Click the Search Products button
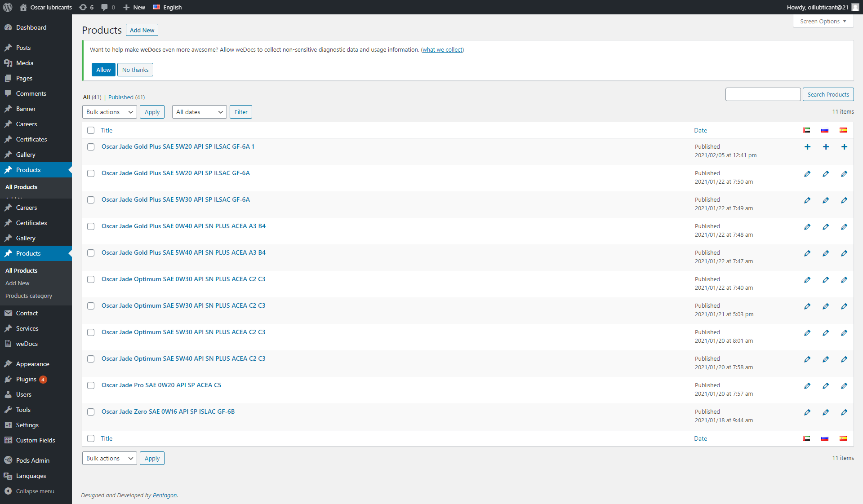This screenshot has height=504, width=863. pyautogui.click(x=828, y=94)
